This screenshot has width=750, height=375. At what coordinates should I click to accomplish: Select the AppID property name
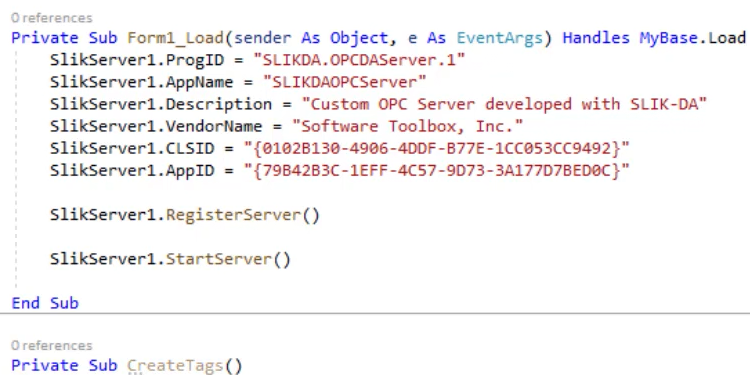189,171
